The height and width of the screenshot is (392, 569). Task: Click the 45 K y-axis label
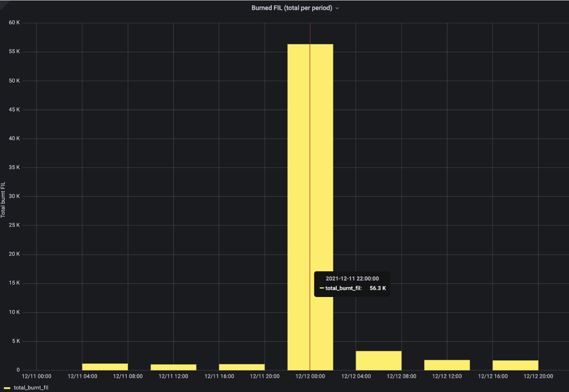(x=14, y=109)
